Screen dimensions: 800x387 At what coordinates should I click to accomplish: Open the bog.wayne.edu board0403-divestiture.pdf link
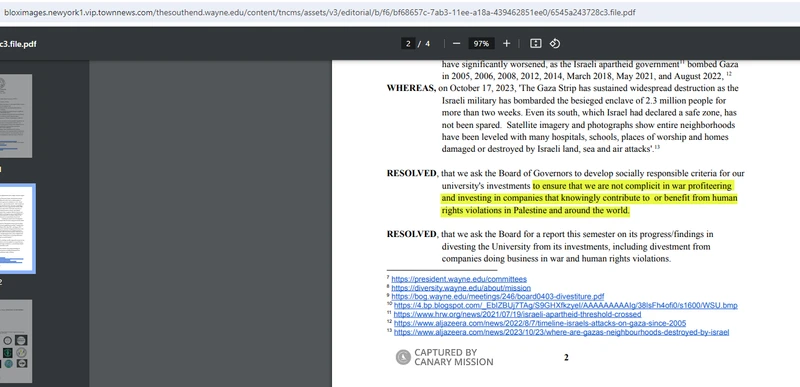497,296
